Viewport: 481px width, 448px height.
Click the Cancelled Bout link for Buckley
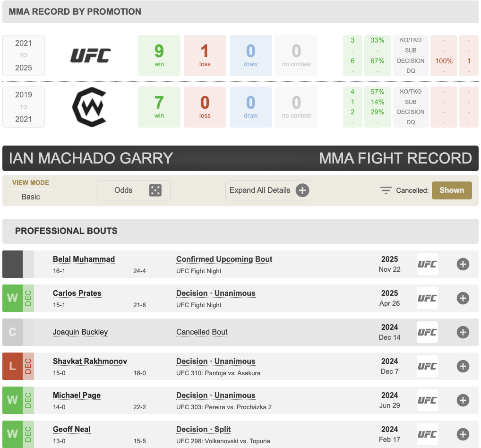point(202,332)
